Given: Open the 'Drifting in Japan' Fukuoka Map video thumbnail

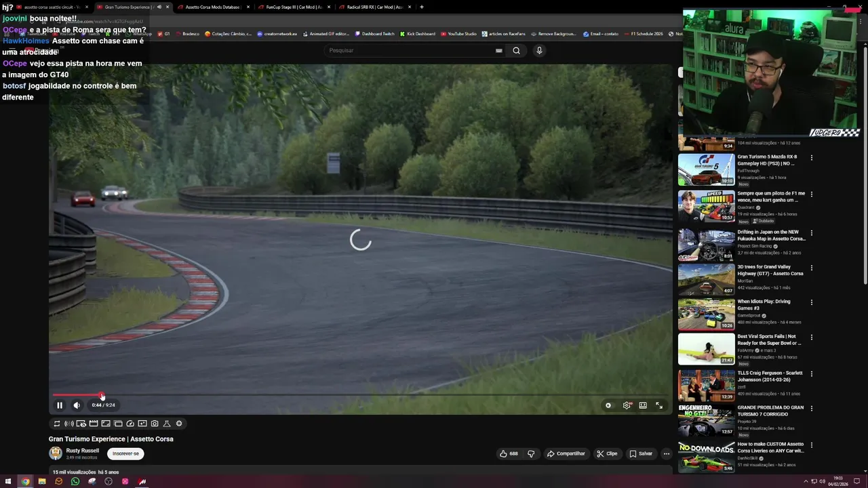Looking at the screenshot, I should coord(706,244).
